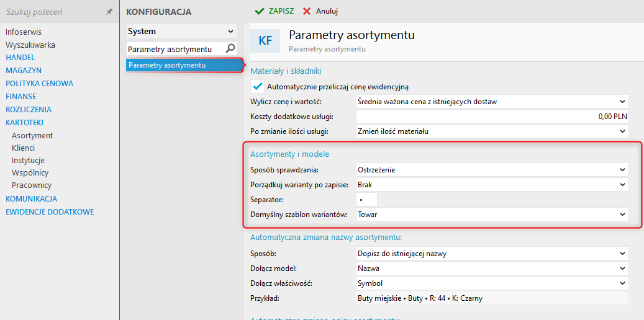Open the FINANSE menu section
This screenshot has height=320, width=644.
click(x=21, y=97)
